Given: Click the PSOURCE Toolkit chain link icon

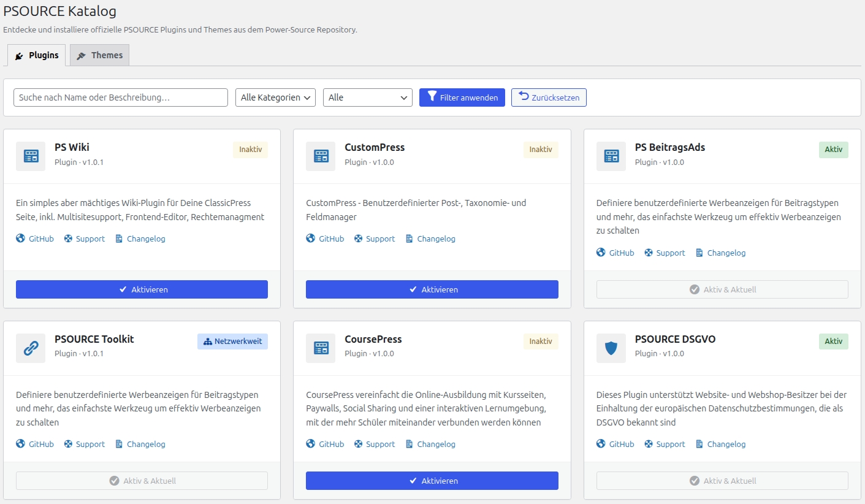Looking at the screenshot, I should [31, 348].
